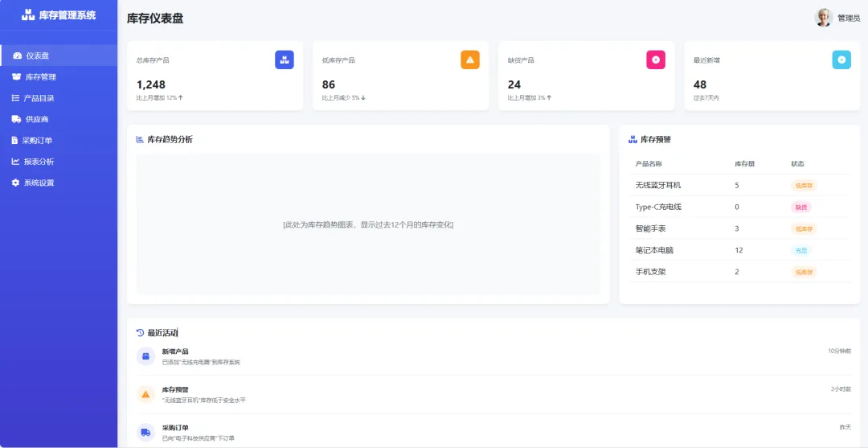Click the truck icon next to 供应商
This screenshot has height=448, width=868.
click(x=17, y=119)
